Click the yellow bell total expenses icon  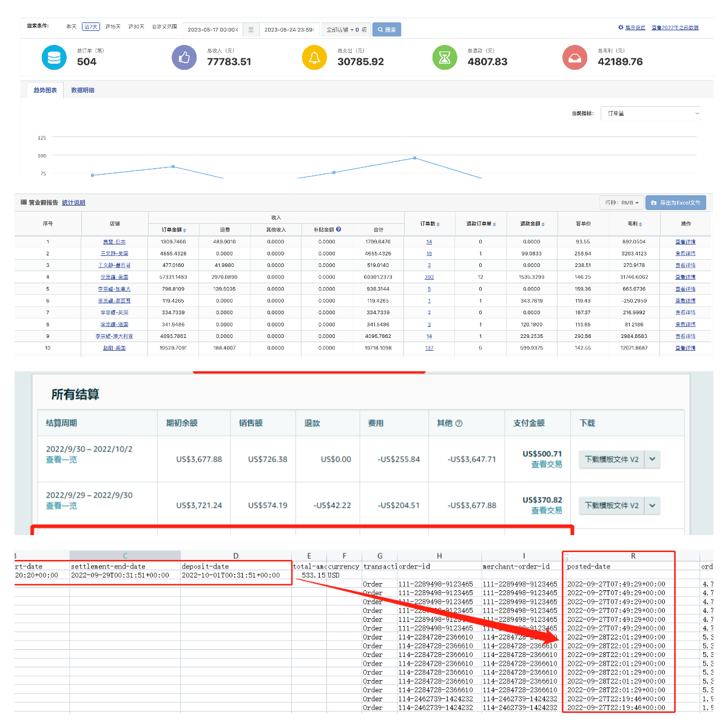(x=314, y=58)
